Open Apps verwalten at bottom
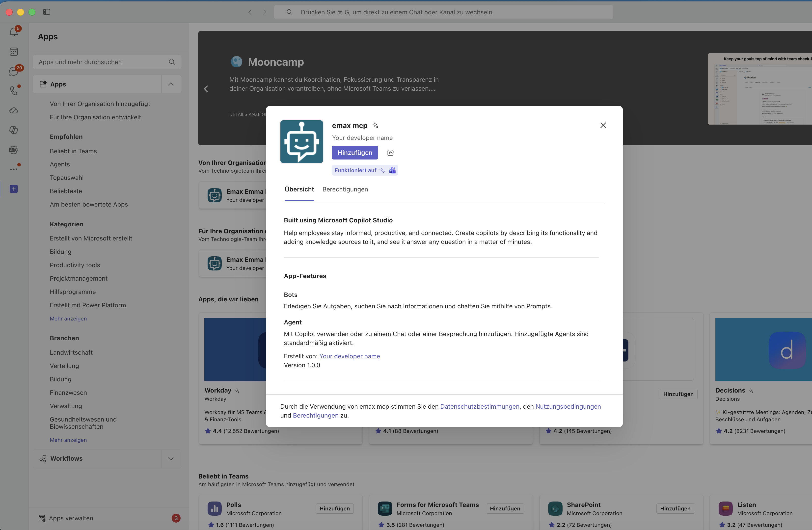Image resolution: width=812 pixels, height=530 pixels. click(71, 518)
